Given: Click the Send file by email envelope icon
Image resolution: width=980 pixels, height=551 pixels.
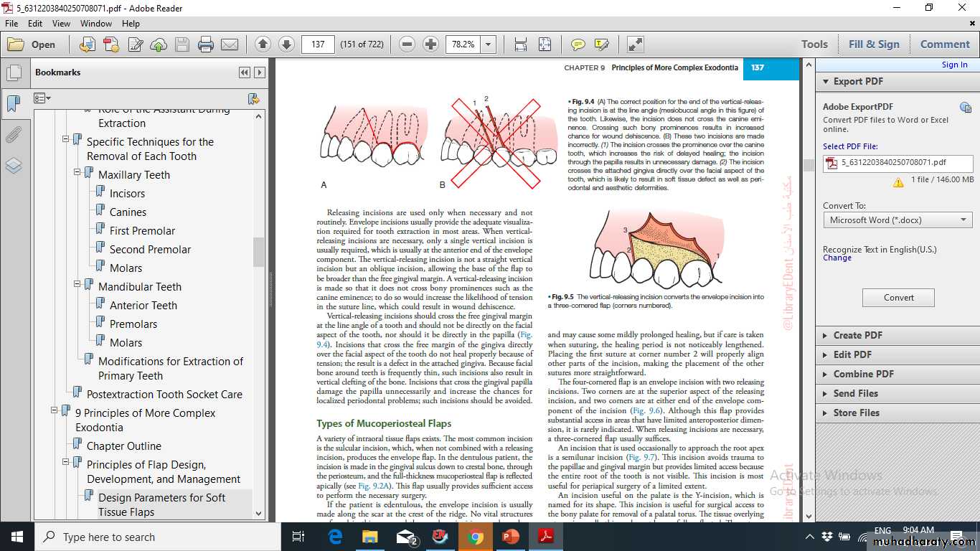Looking at the screenshot, I should 230,44.
